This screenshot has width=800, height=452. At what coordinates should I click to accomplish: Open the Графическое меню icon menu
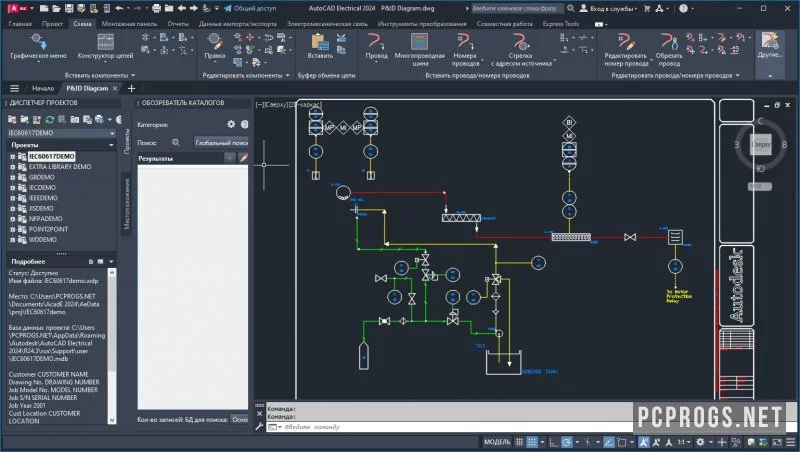coord(38,46)
